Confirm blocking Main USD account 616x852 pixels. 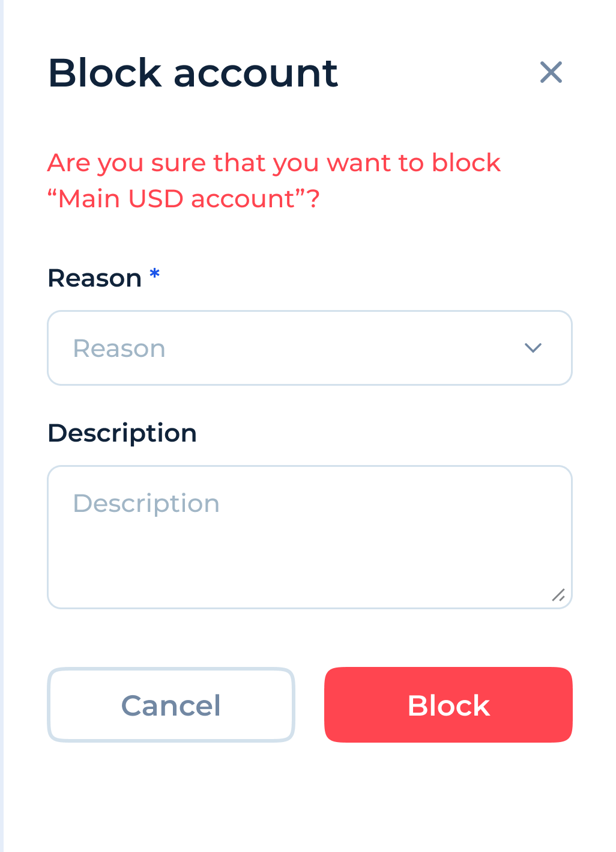click(x=448, y=704)
